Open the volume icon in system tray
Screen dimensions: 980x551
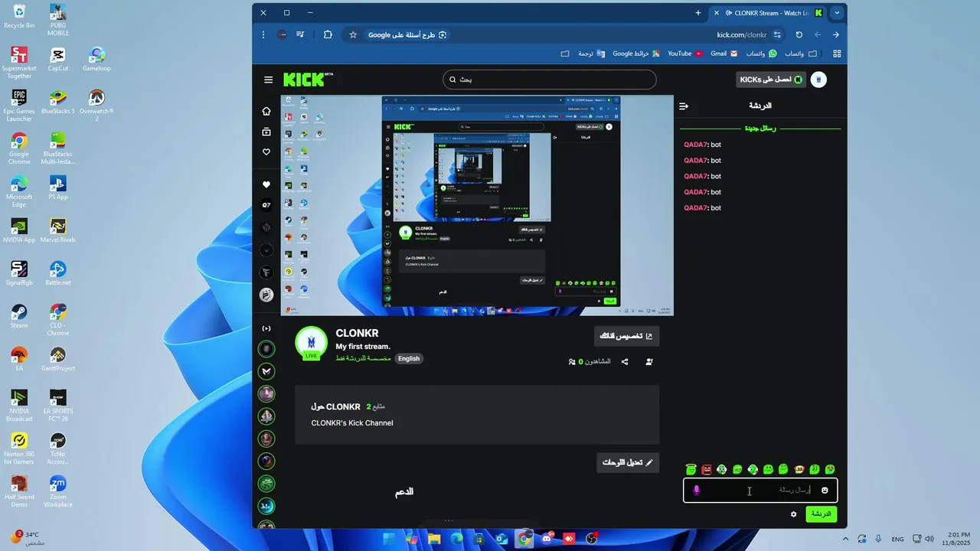click(929, 539)
